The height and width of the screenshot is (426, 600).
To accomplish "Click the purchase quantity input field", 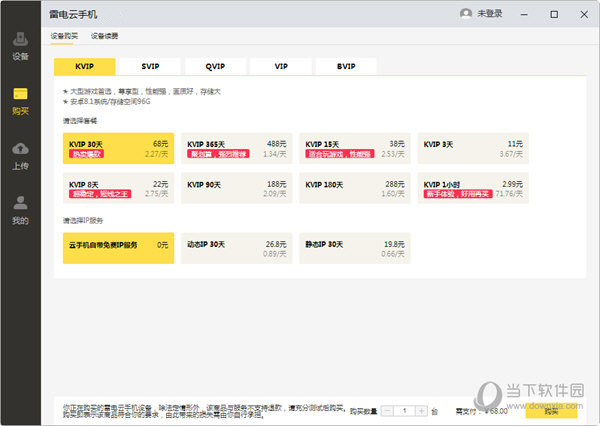I will [x=404, y=411].
